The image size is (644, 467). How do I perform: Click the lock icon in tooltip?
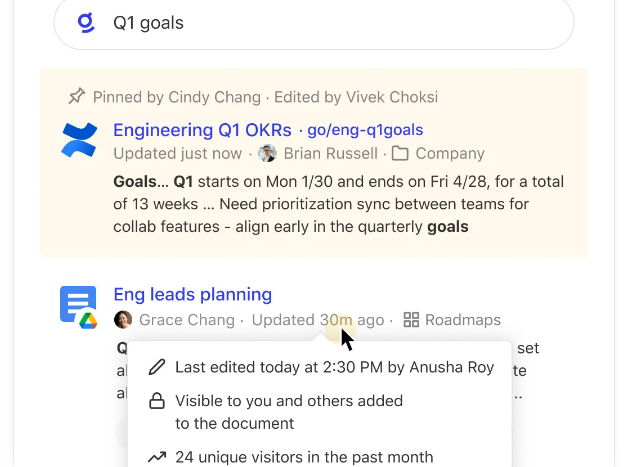tap(157, 401)
